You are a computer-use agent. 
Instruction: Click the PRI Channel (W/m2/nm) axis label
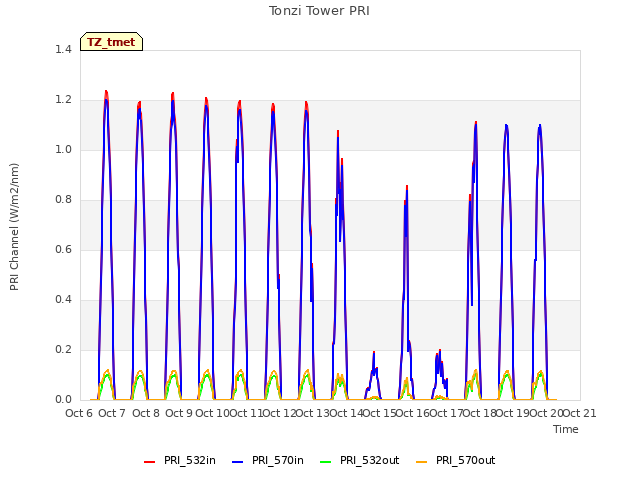[14, 227]
